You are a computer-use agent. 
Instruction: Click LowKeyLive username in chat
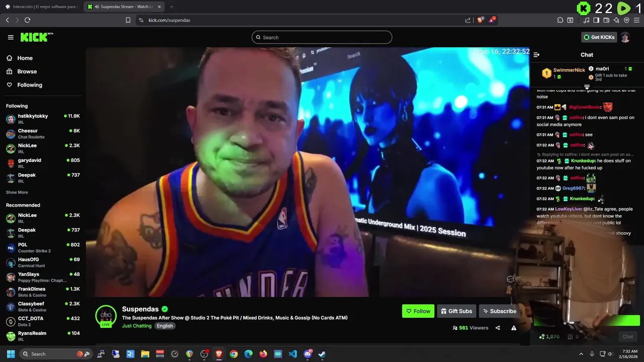568,209
